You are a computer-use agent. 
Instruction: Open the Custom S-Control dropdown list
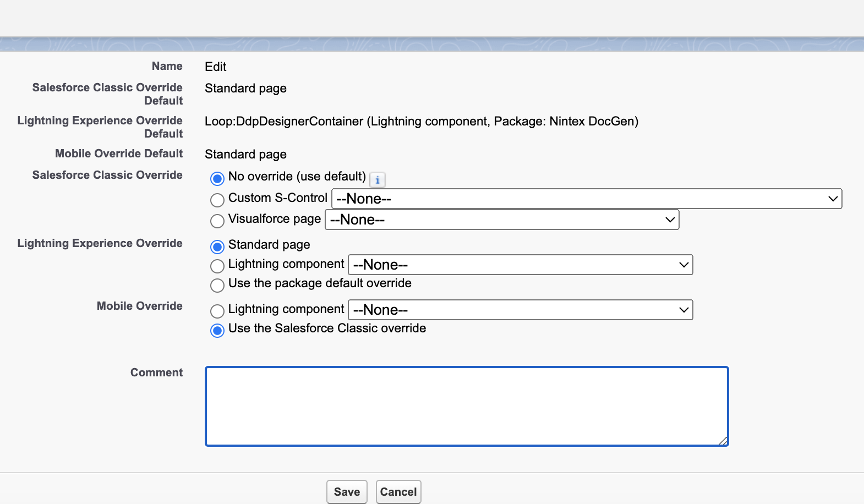pyautogui.click(x=586, y=199)
